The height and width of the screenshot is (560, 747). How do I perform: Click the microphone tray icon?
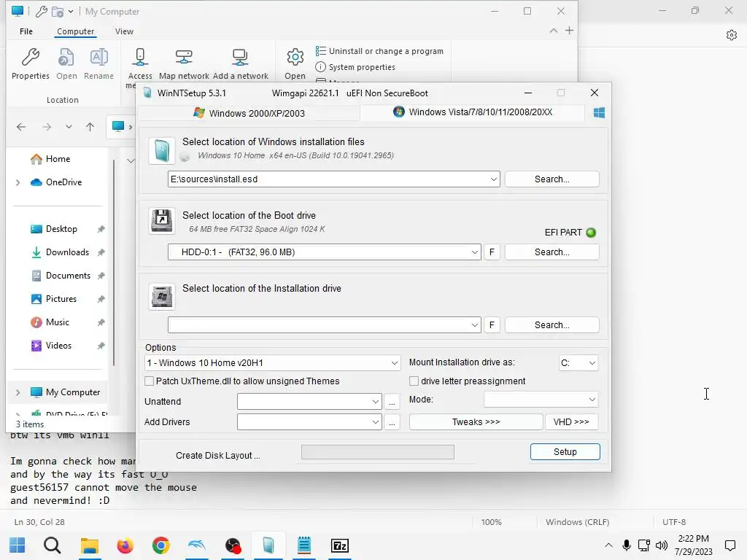pos(627,545)
